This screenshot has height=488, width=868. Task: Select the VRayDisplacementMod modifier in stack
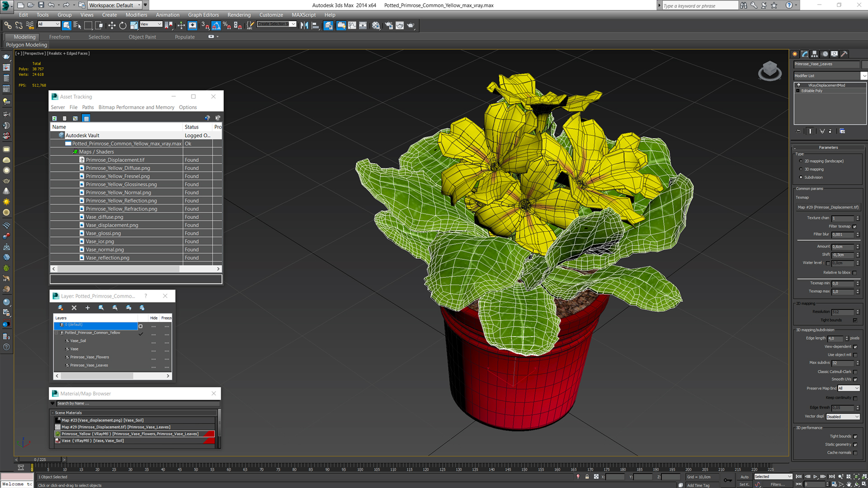pos(826,85)
